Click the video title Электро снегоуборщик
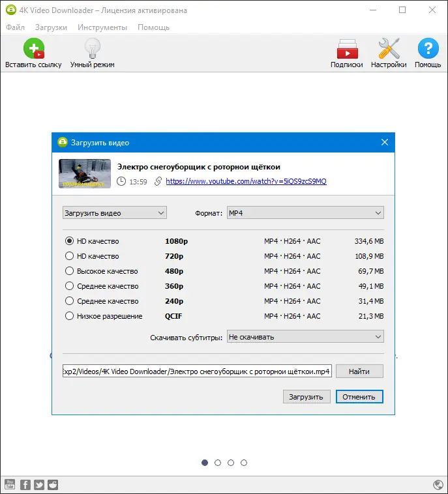 click(x=199, y=167)
